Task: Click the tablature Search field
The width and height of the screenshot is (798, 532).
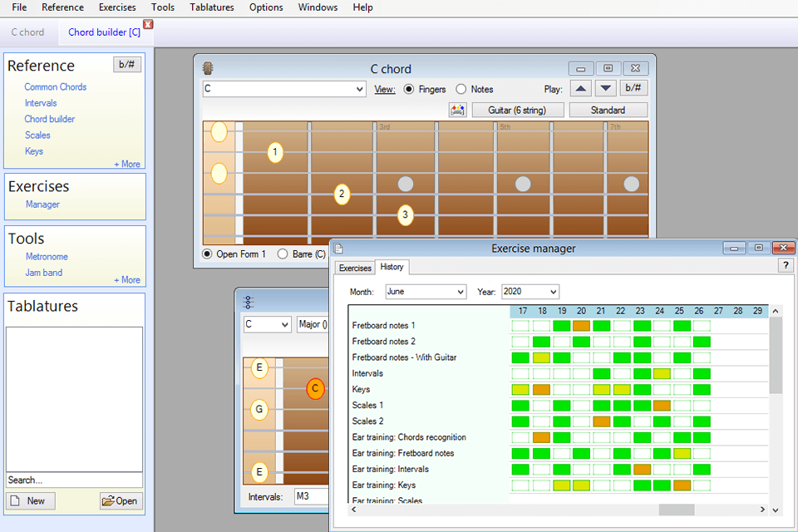Action: click(74, 480)
